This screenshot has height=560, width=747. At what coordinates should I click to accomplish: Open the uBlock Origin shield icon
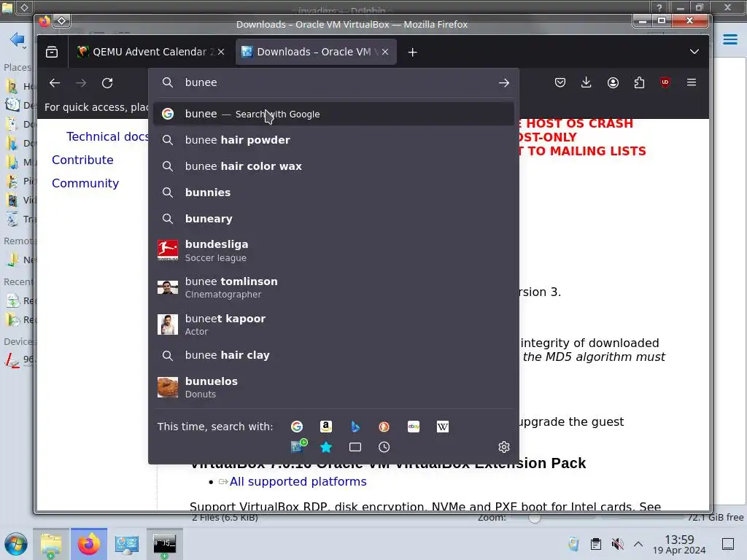pyautogui.click(x=665, y=83)
